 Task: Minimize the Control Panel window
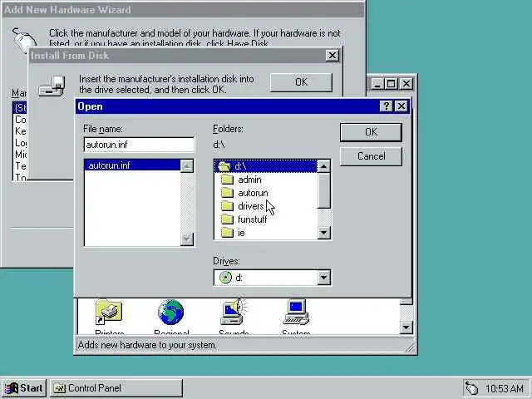coord(377,83)
